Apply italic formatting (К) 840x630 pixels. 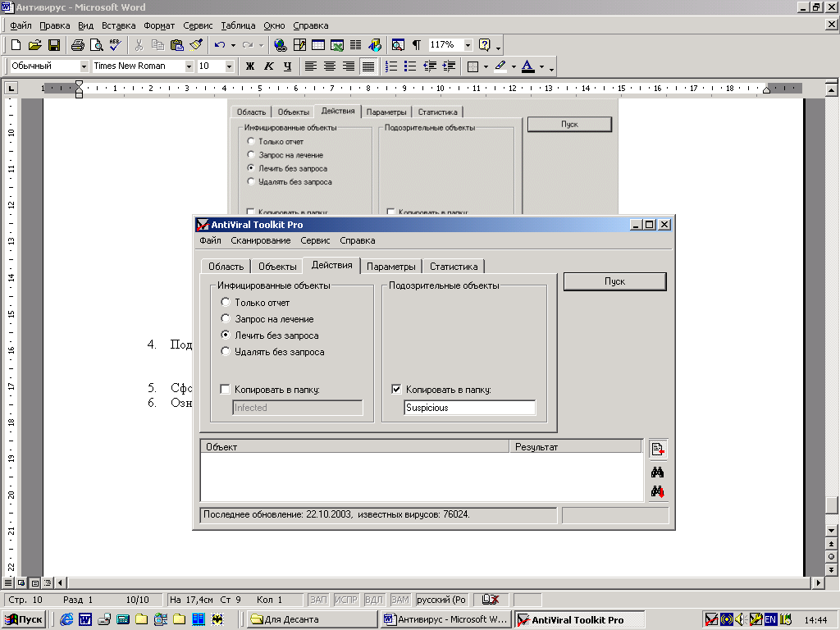(x=269, y=66)
